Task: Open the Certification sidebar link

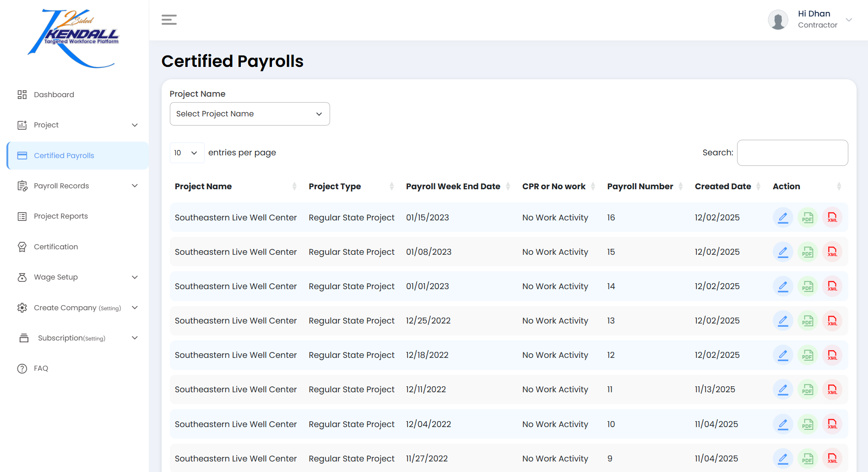Action: 55,247
